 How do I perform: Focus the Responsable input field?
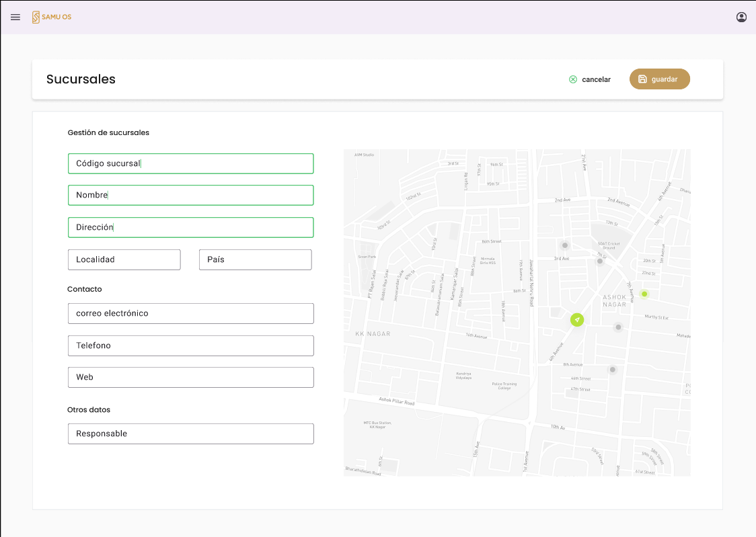(x=190, y=433)
